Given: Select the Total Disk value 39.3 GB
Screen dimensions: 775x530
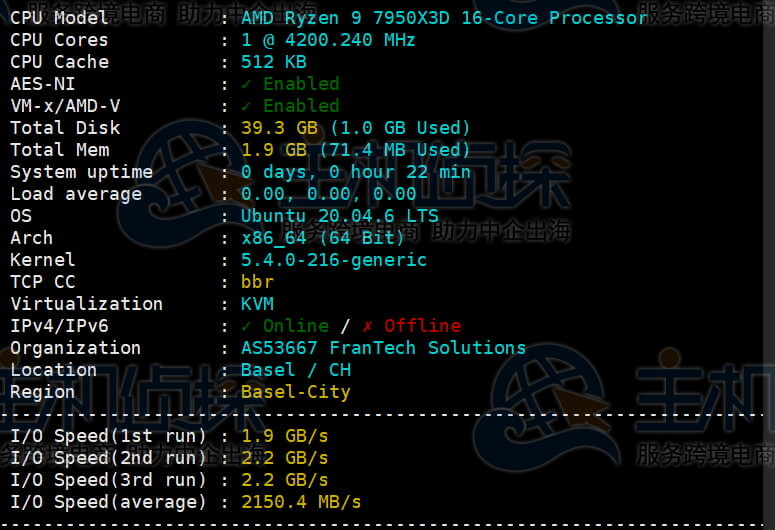Looking at the screenshot, I should tap(279, 128).
